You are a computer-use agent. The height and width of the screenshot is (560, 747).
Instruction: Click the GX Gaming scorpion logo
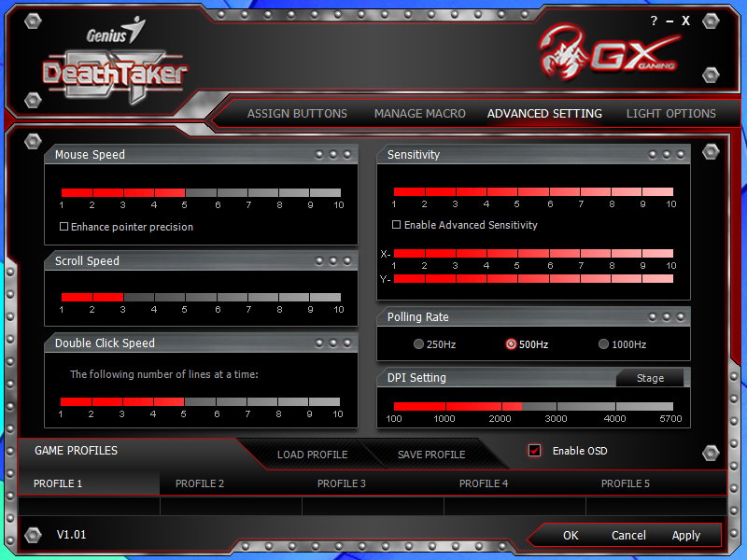coord(609,54)
